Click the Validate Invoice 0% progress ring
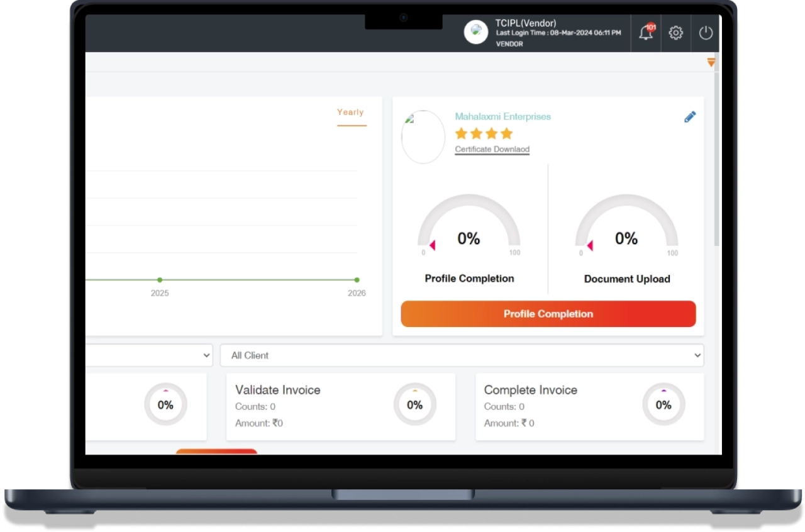Image resolution: width=805 pixels, height=532 pixels. (415, 405)
